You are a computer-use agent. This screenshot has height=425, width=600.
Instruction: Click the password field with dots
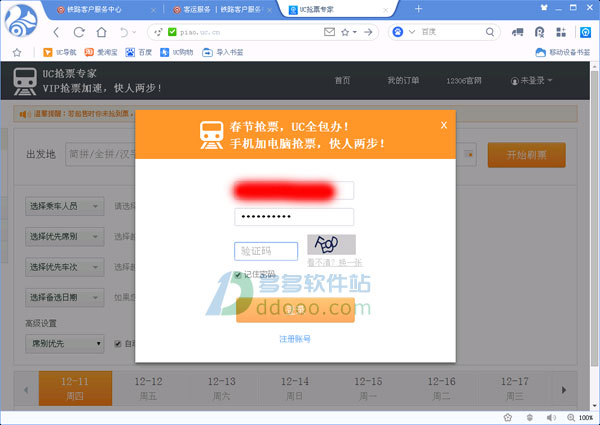[x=294, y=217]
